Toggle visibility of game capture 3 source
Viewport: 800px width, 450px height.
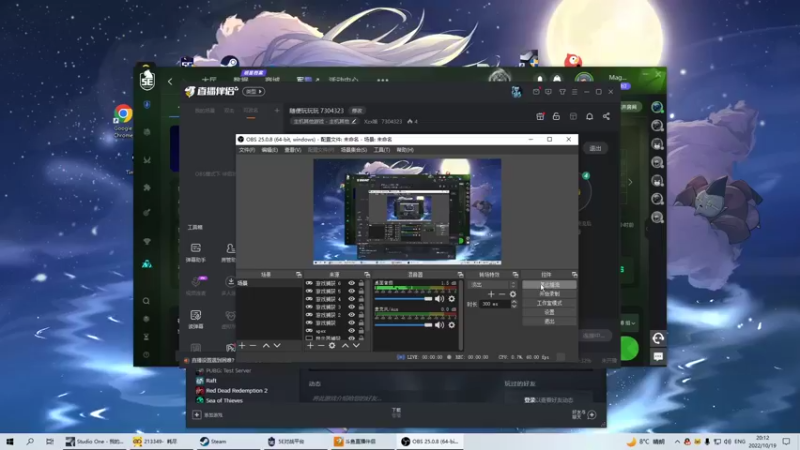click(x=352, y=307)
